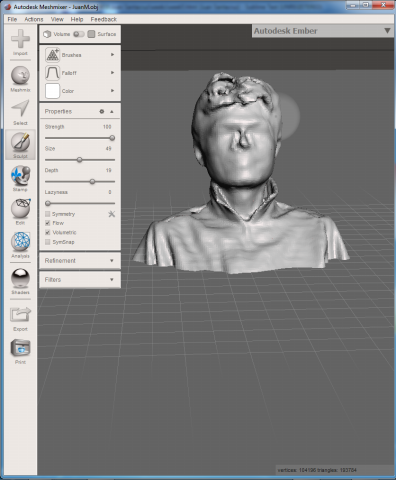Click the Size value 49
The width and height of the screenshot is (396, 480).
coord(108,148)
